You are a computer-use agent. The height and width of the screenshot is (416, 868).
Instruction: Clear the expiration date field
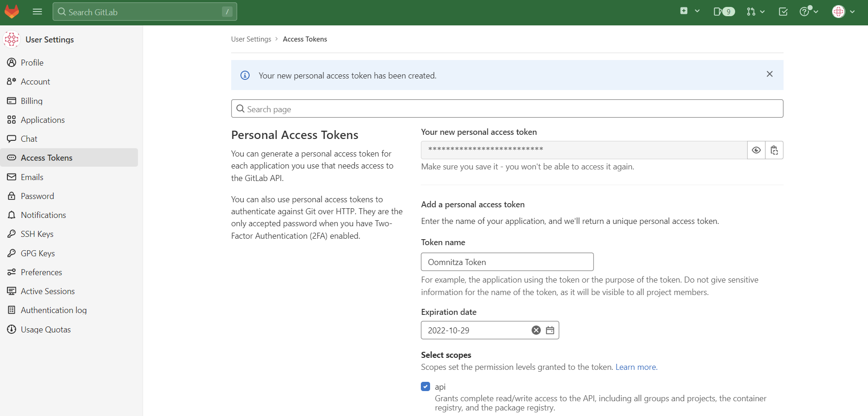coord(535,330)
